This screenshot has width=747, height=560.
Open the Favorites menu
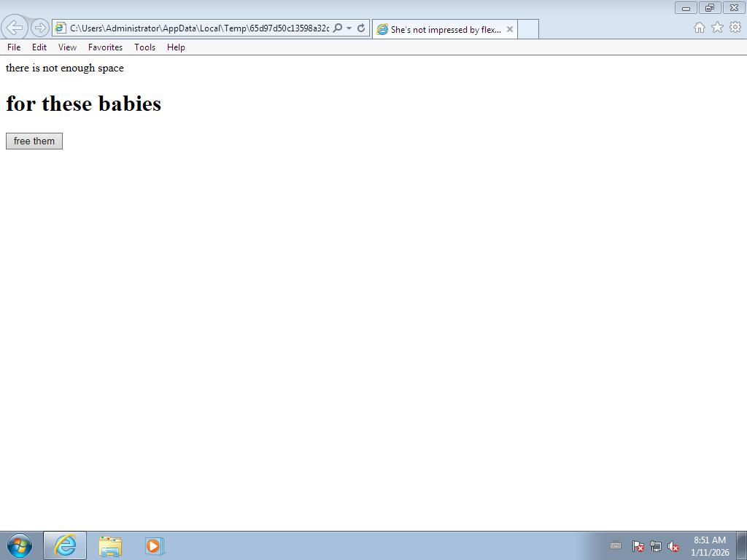pos(105,47)
